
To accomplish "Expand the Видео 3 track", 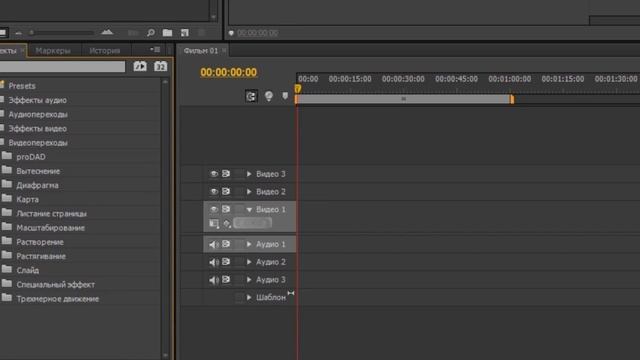I will pos(249,174).
